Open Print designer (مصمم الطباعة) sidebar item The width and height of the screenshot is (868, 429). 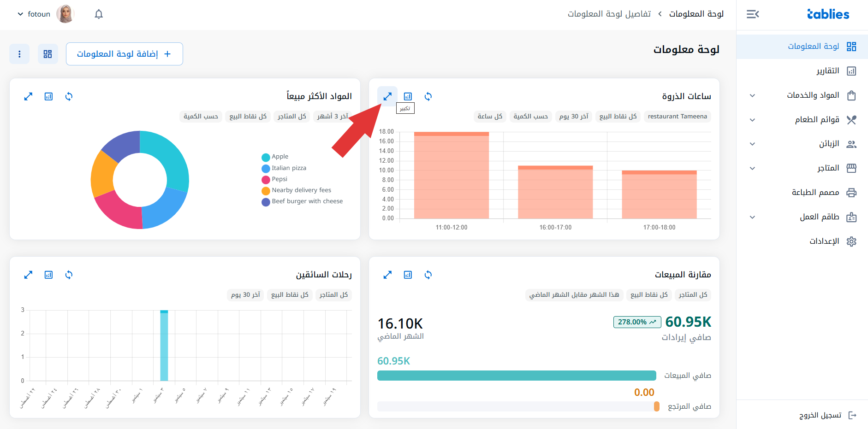click(803, 193)
